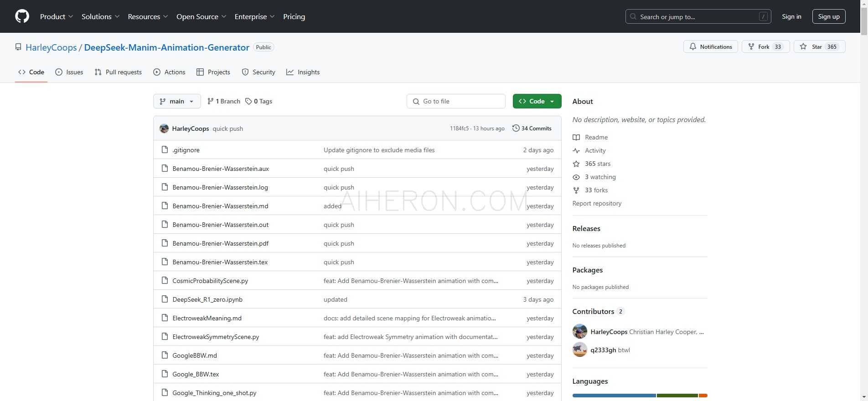The image size is (868, 401).
Task: Click the star icon beside 365 stars
Action: tap(576, 164)
